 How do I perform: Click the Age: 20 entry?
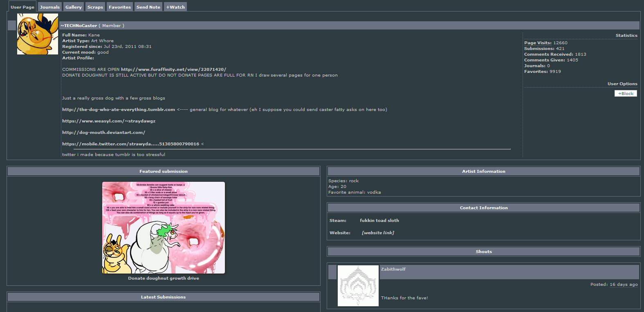coord(337,187)
